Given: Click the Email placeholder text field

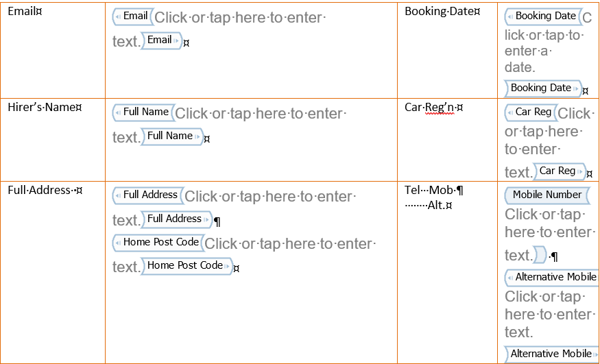Looking at the screenshot, I should point(219,29).
